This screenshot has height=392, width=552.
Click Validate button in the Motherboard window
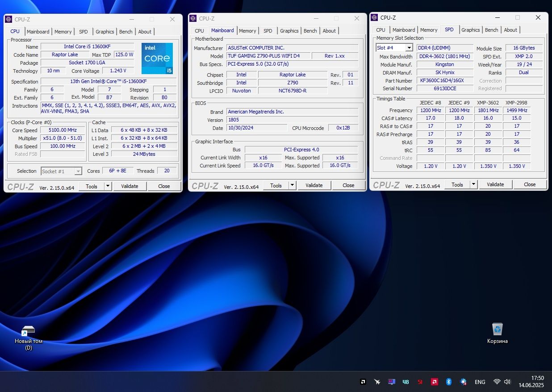pos(314,185)
